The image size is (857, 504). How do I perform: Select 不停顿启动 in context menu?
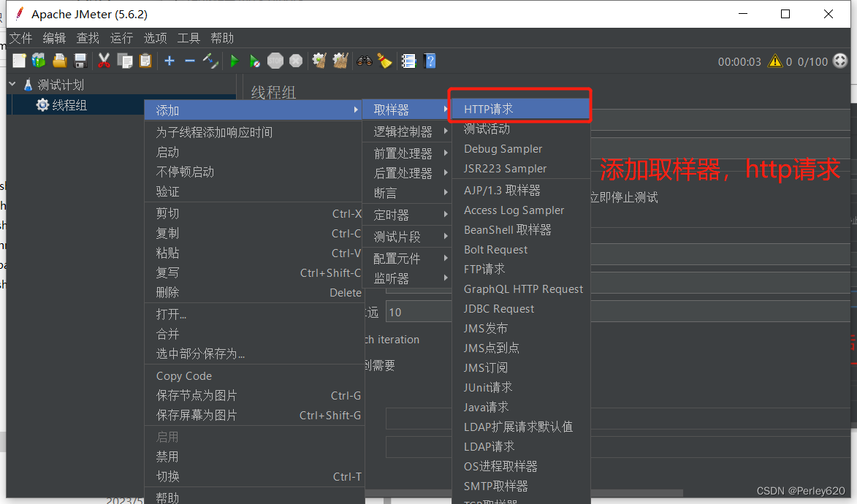254,172
